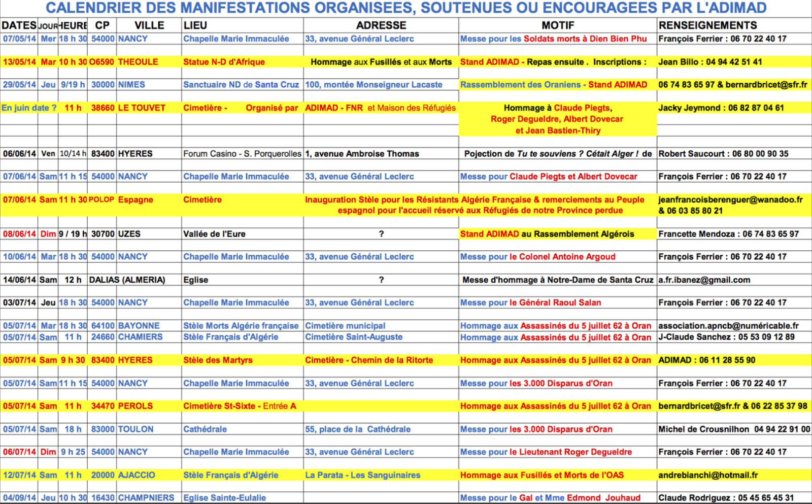Click '1, avenue Ambroise Thomas' address
Viewport: 812px width, 504px height.
362,154
